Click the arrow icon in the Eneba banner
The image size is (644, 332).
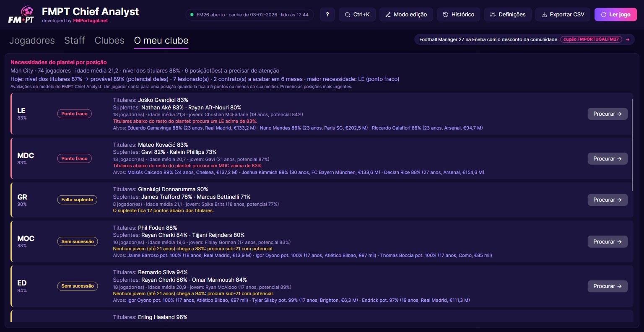(x=628, y=39)
